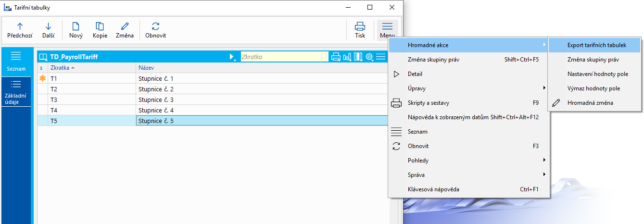Click the Stupnice č. 3 cell

(262, 100)
